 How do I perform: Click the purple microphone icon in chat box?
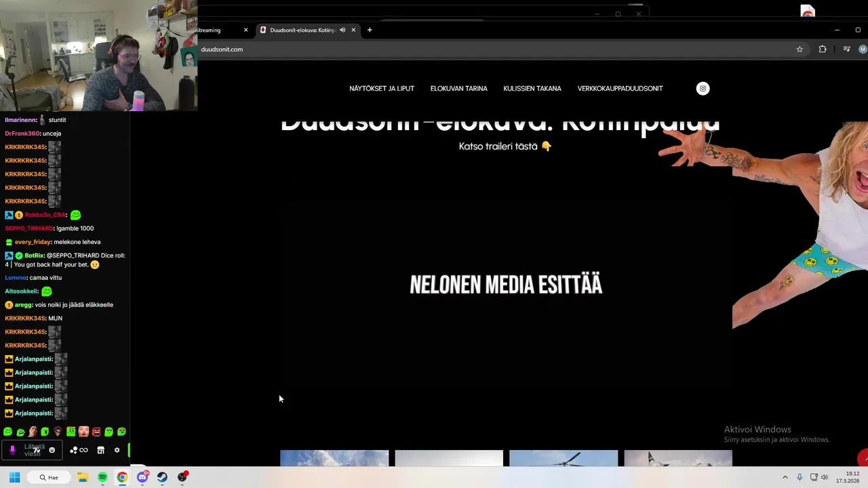(x=12, y=450)
